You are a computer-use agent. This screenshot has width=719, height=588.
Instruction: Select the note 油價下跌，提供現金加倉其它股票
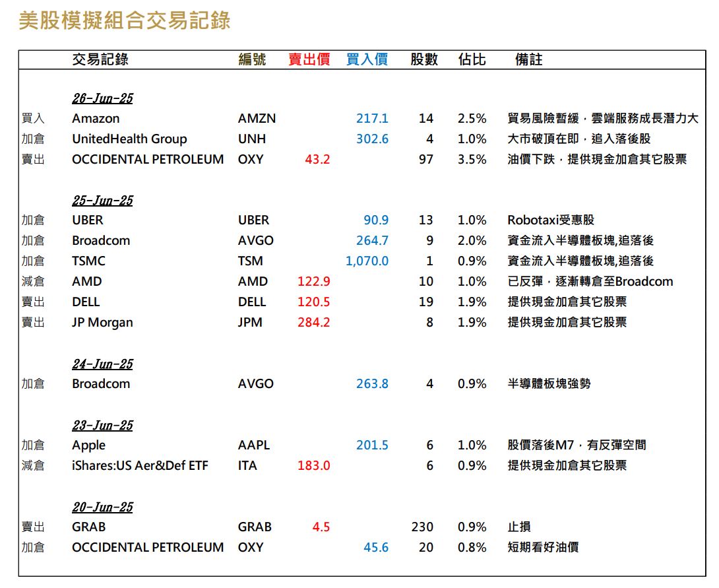pyautogui.click(x=597, y=159)
